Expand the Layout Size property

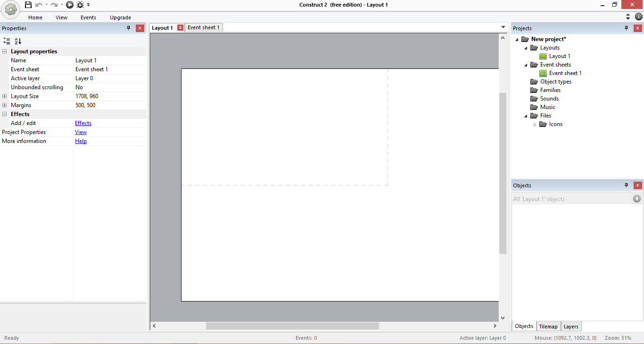pyautogui.click(x=5, y=96)
